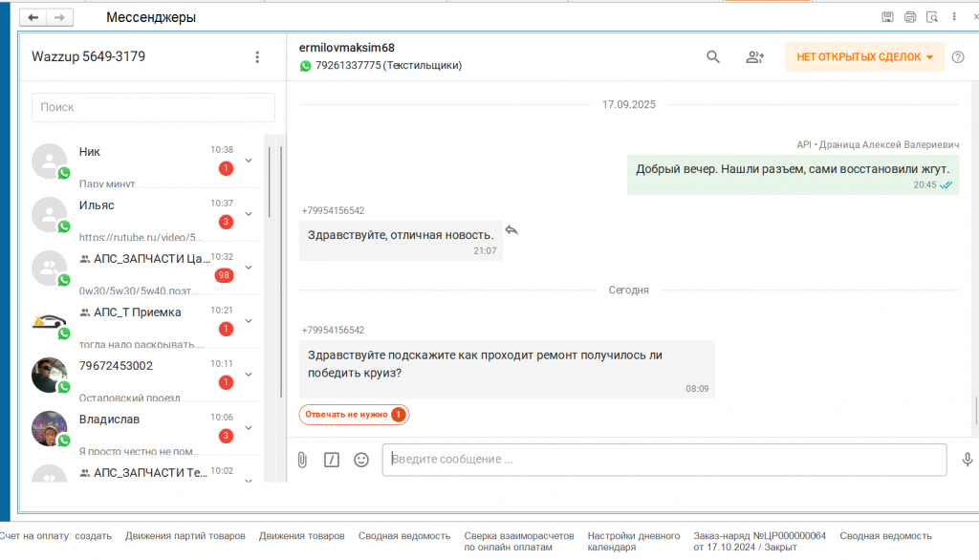Open message templates slash icon
The height and width of the screenshot is (560, 979).
332,460
